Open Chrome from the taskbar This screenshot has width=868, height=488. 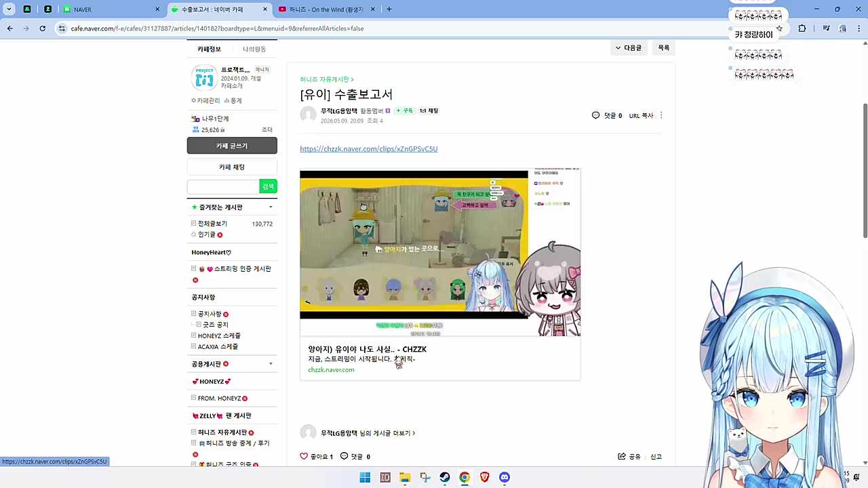(x=465, y=477)
